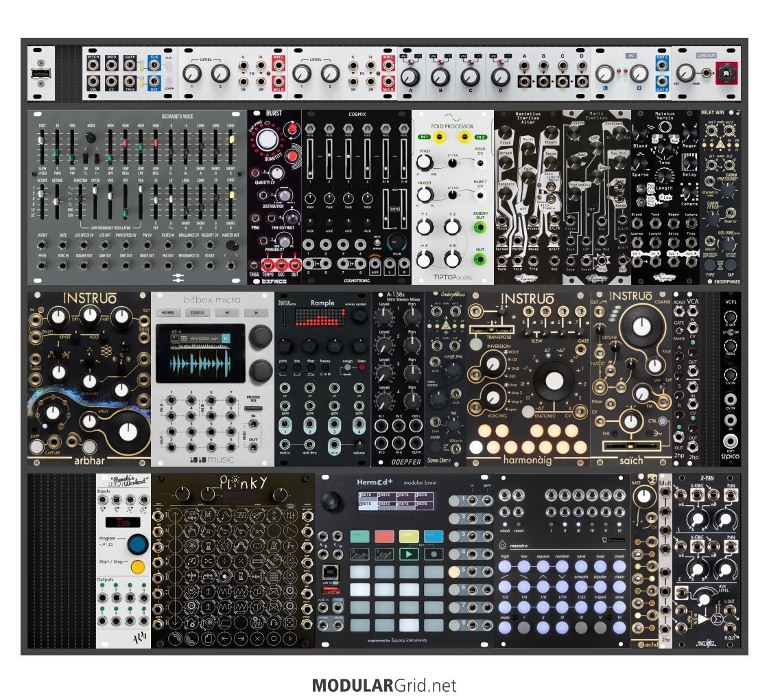
Task: Select the green step button on Hermod+
Action: click(359, 536)
